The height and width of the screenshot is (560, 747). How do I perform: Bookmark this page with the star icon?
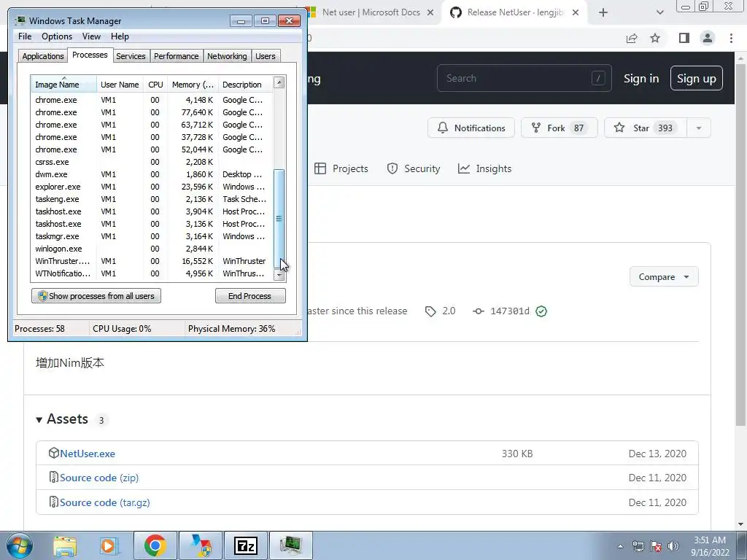click(x=655, y=38)
